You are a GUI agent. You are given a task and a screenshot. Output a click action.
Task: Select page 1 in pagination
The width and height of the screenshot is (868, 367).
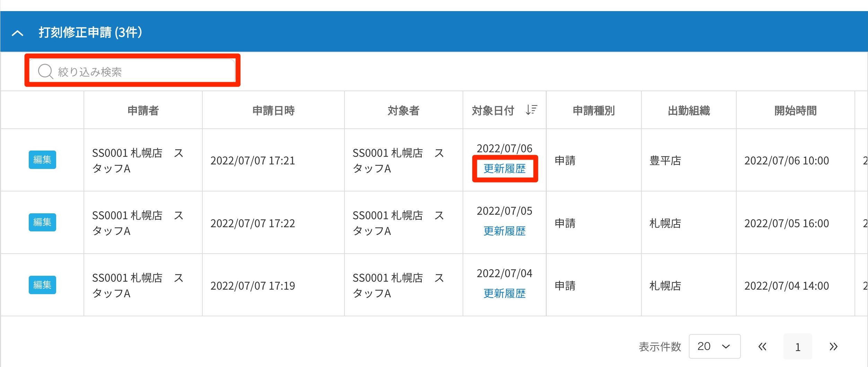coord(798,347)
